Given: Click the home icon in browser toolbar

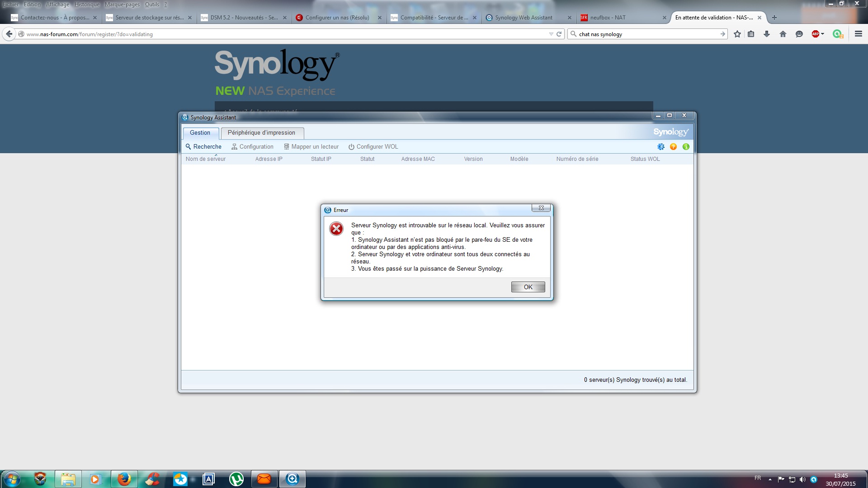Looking at the screenshot, I should click(783, 34).
